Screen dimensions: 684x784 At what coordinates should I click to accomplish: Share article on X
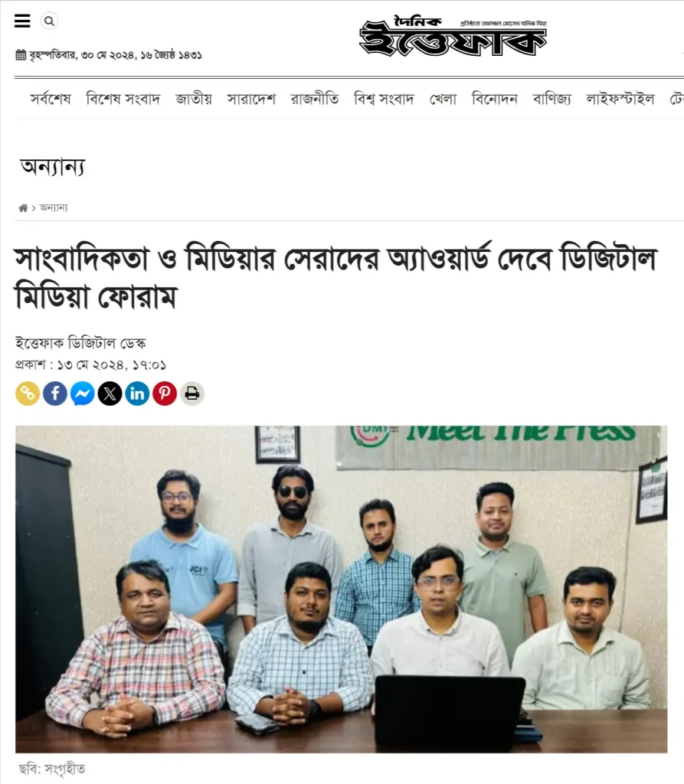click(x=110, y=394)
